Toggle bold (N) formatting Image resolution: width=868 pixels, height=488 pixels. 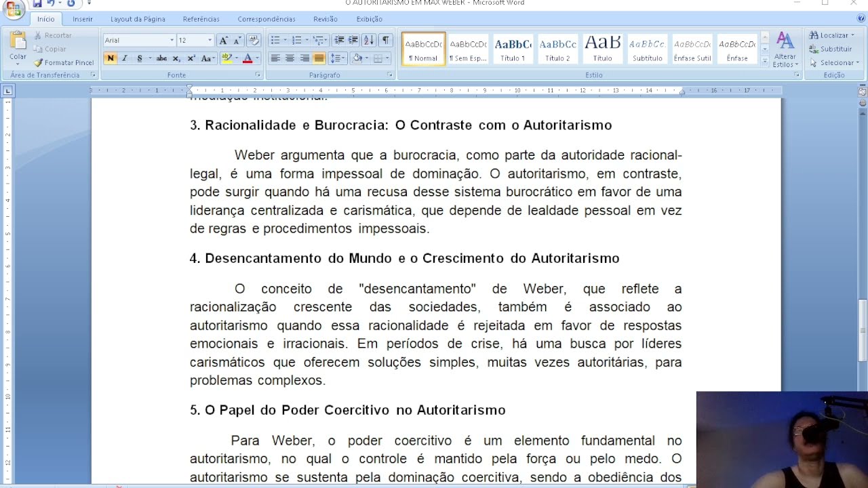(111, 58)
